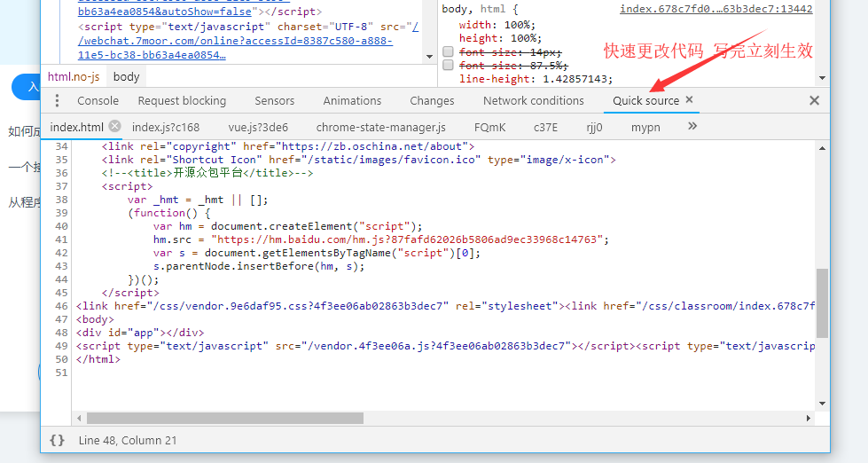Open the chrome-state-manager.js file tab

(x=381, y=128)
